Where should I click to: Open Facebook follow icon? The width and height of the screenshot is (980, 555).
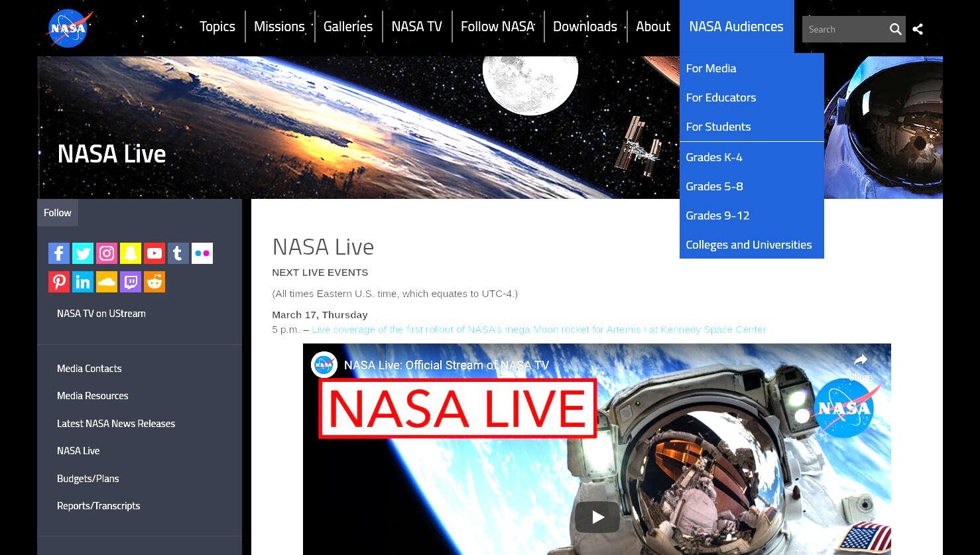(x=59, y=253)
